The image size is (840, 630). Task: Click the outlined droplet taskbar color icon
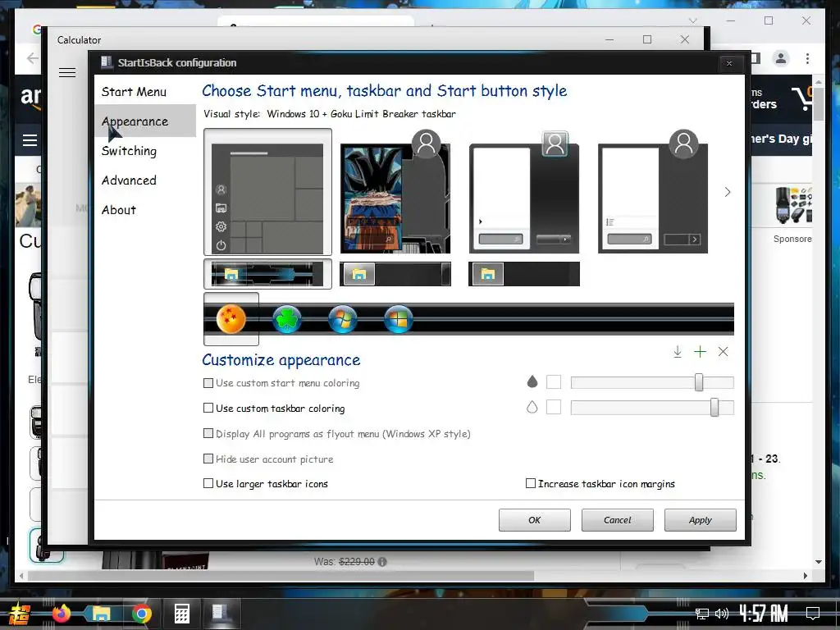point(532,407)
